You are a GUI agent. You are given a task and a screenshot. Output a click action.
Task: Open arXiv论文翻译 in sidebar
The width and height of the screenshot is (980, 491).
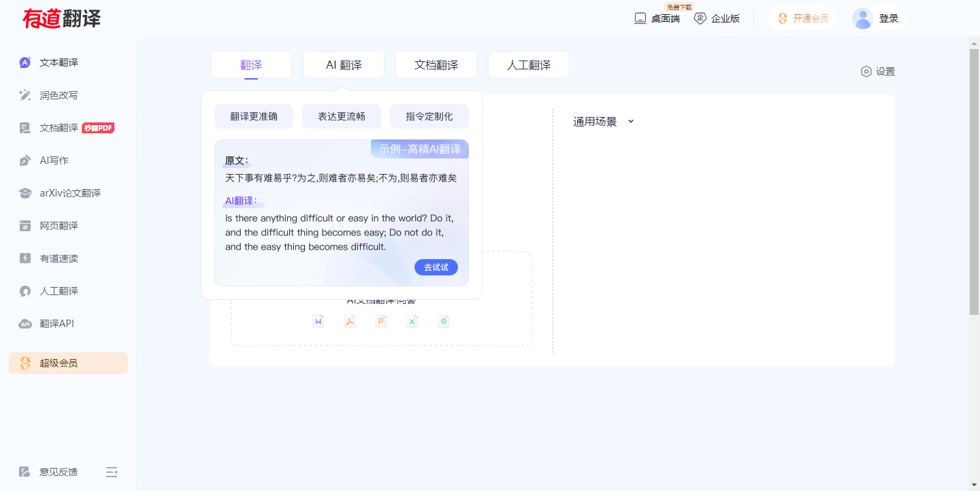[68, 193]
